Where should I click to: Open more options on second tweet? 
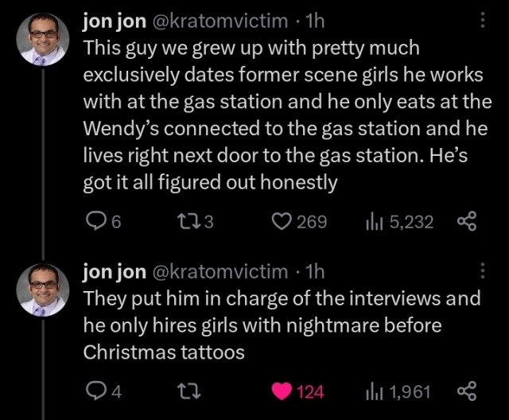coord(483,271)
